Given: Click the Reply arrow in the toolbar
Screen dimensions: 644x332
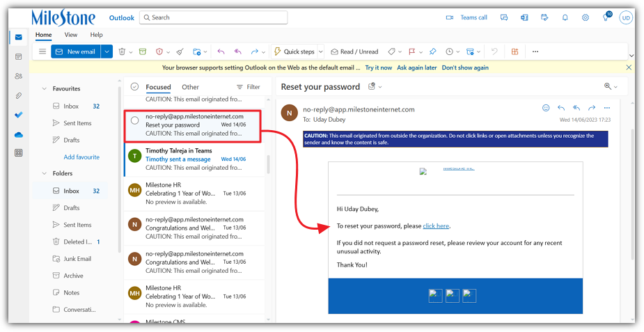Looking at the screenshot, I should [x=221, y=52].
